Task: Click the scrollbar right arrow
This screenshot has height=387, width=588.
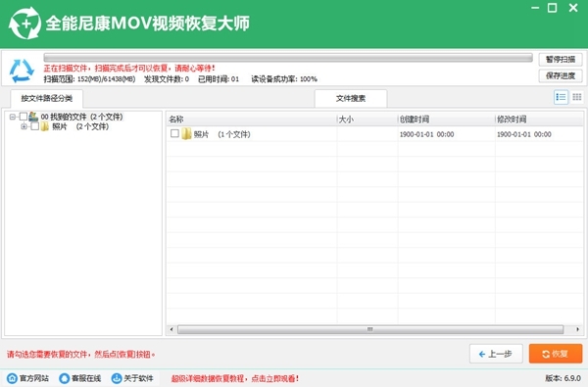Action: pos(577,329)
